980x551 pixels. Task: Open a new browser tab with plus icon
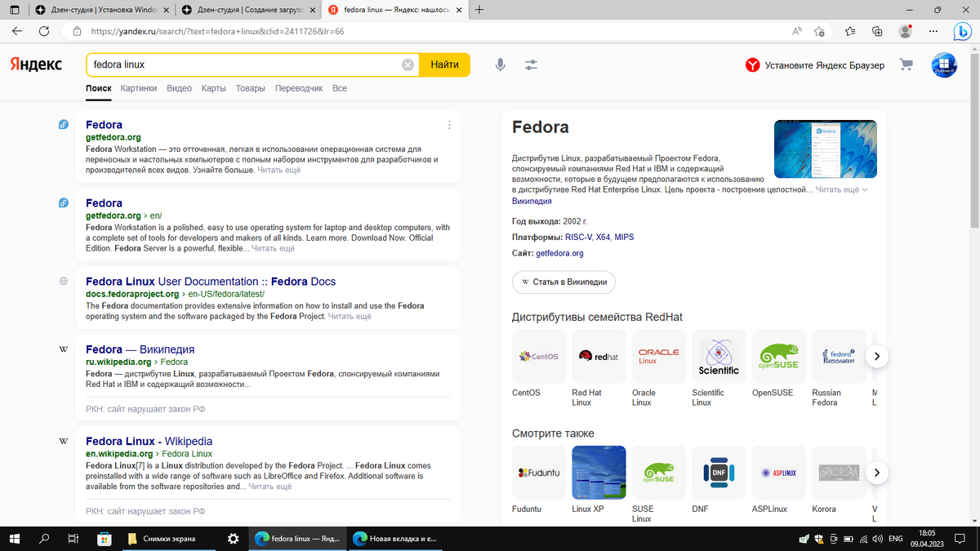479,10
